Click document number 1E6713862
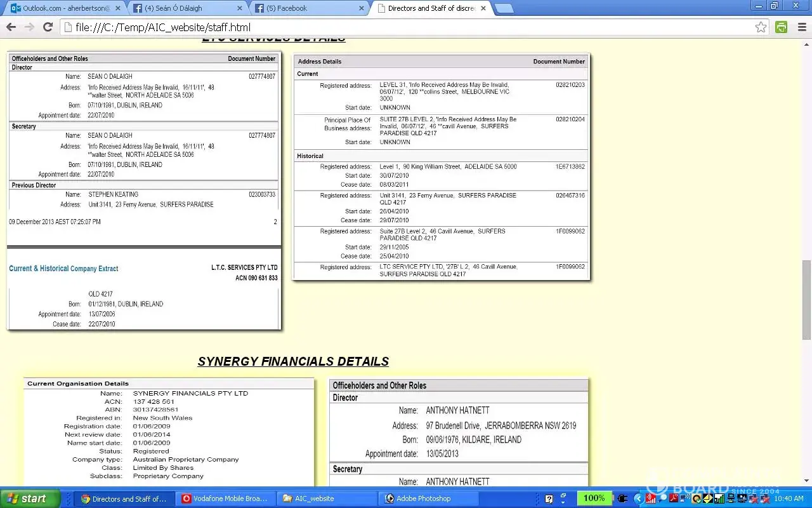 [x=570, y=166]
